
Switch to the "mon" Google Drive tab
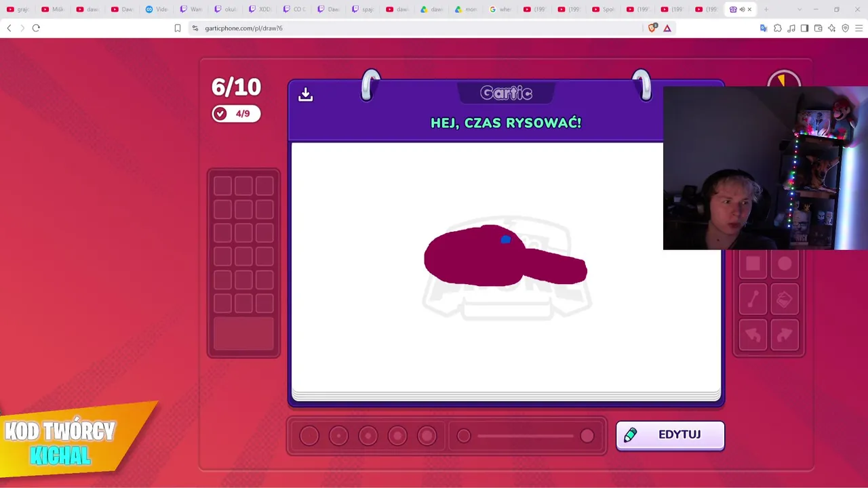tap(466, 9)
